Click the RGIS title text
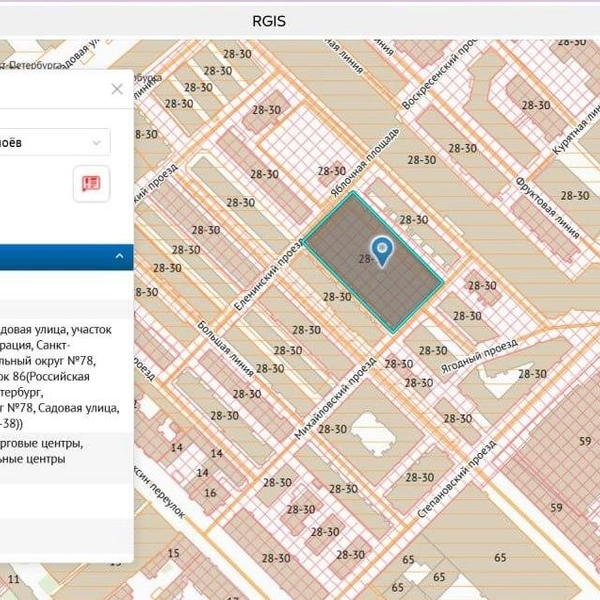 click(x=269, y=21)
